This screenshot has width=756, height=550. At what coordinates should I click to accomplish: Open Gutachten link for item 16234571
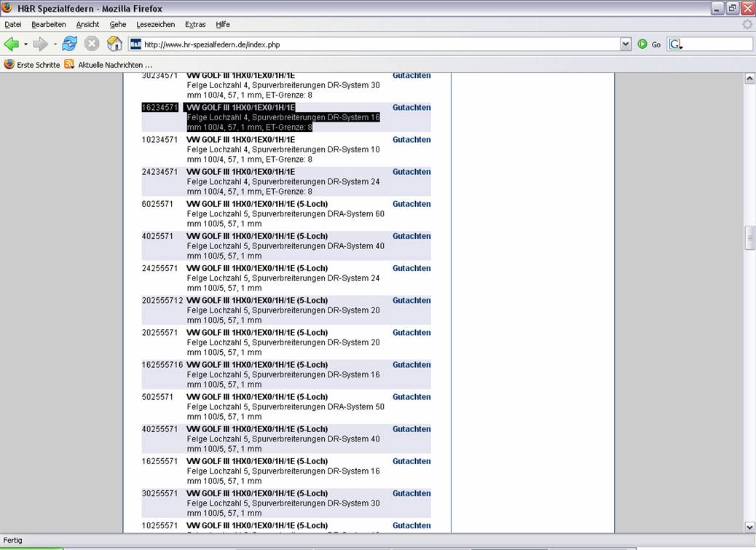412,108
